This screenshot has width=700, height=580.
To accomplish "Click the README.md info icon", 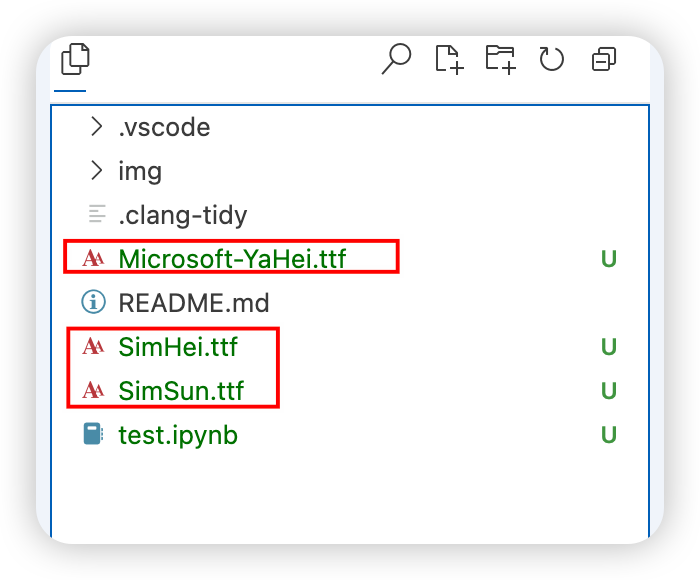I will [x=93, y=302].
